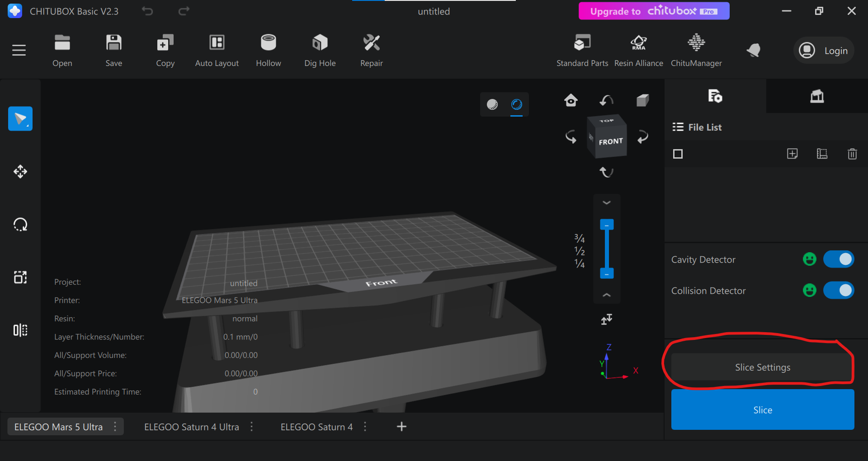Choose the Mirror tool in left sidebar
Image resolution: width=868 pixels, height=461 pixels.
(x=20, y=330)
